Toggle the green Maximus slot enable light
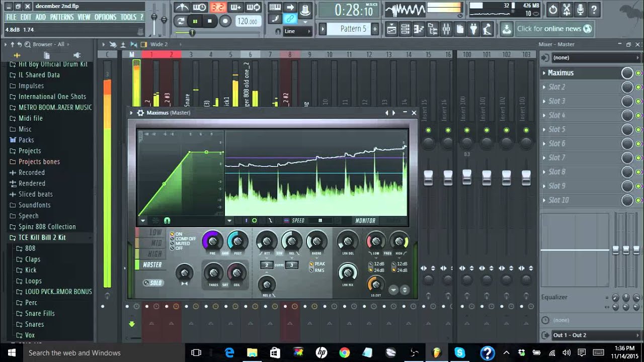644x362 pixels. click(x=638, y=73)
